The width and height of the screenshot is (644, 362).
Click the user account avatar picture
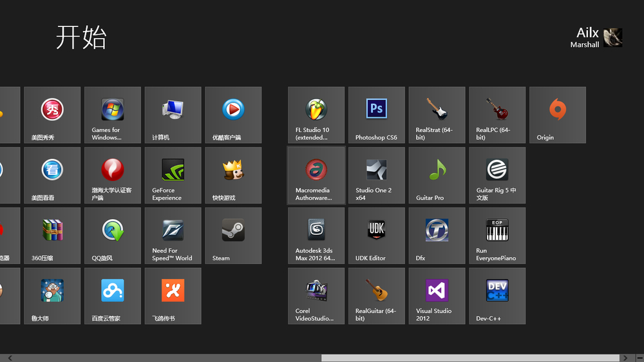pos(613,37)
